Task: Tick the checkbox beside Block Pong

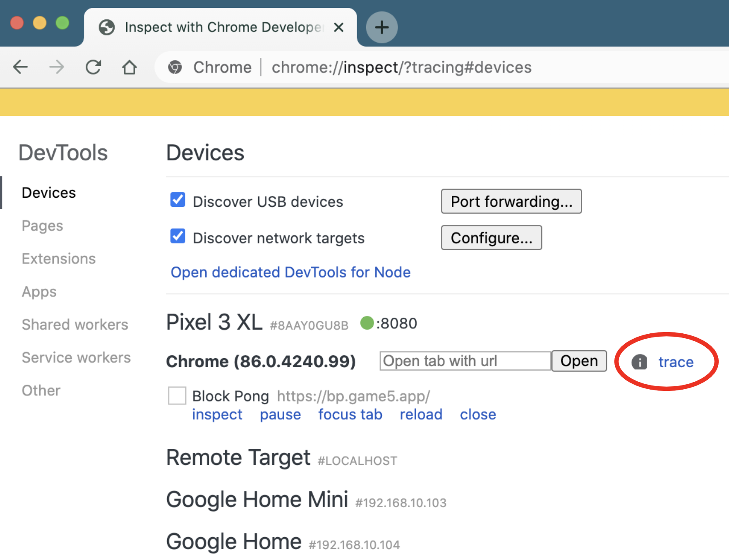Action: [177, 395]
